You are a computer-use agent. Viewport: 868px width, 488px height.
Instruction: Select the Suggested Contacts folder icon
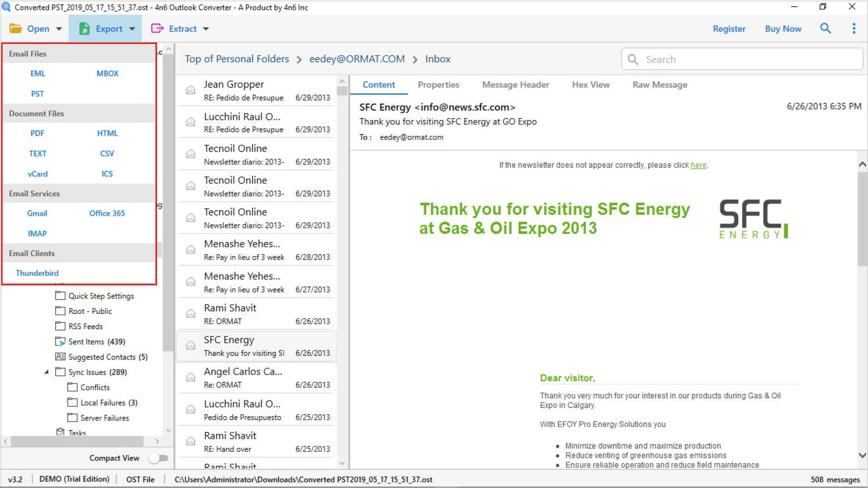[x=60, y=357]
